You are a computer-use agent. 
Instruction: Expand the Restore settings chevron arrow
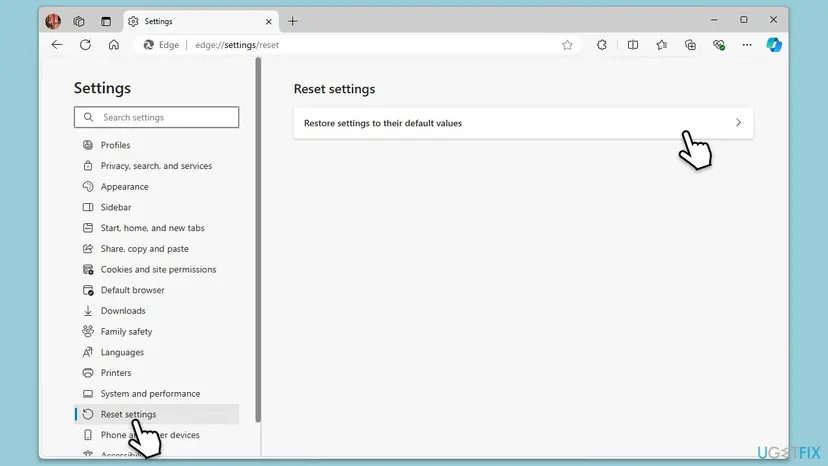click(x=738, y=123)
